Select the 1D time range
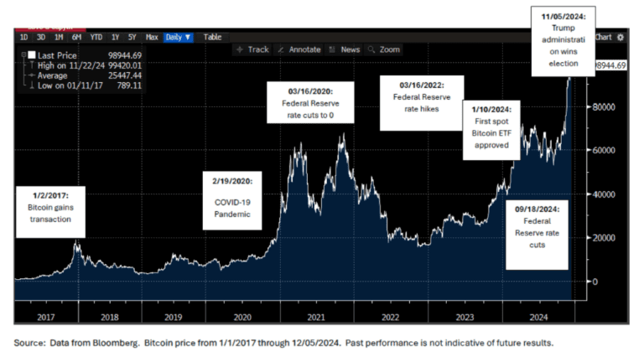This screenshot has height=357, width=644. (x=23, y=38)
